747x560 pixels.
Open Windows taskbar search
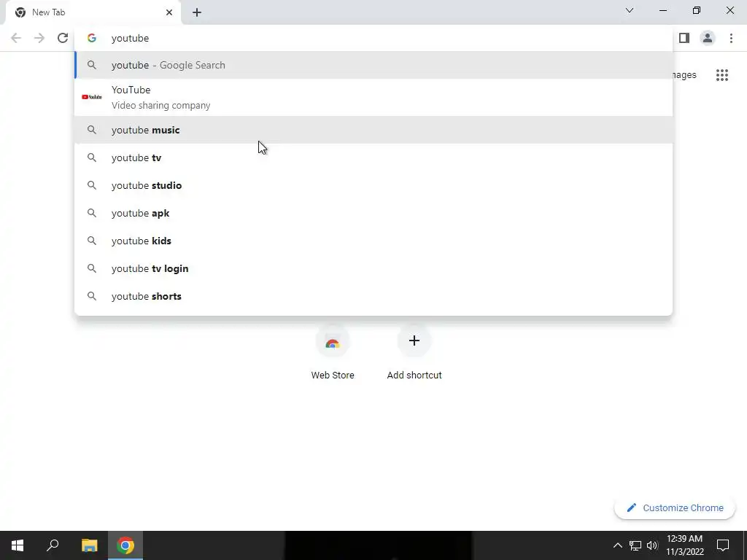(53, 545)
